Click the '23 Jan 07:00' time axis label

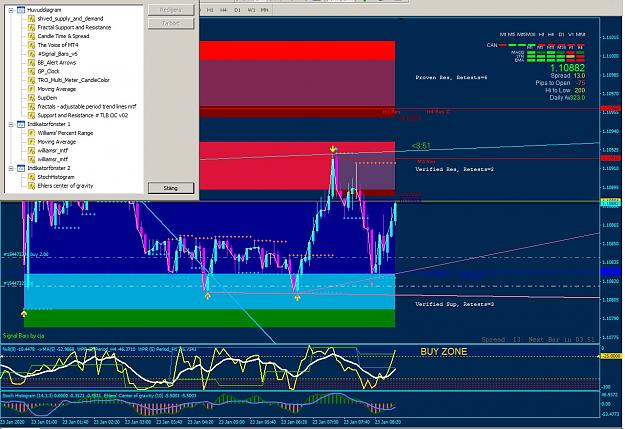coord(325,421)
